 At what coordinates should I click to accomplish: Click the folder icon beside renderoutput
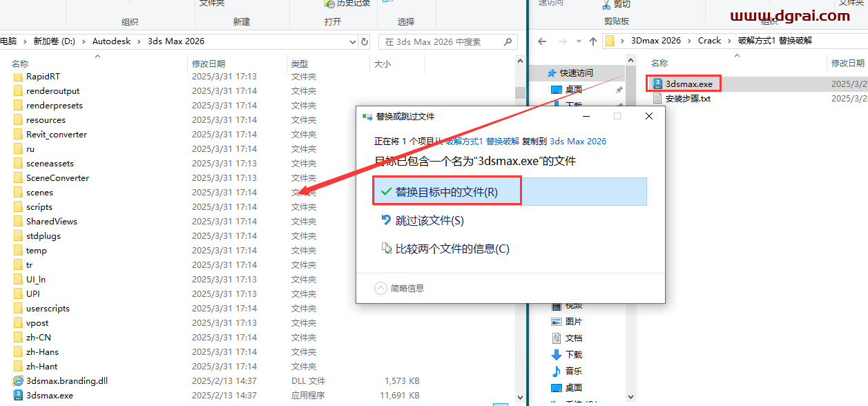[19, 90]
